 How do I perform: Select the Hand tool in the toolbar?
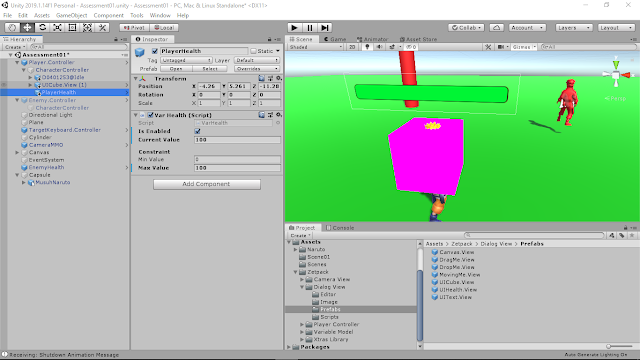click(12, 27)
